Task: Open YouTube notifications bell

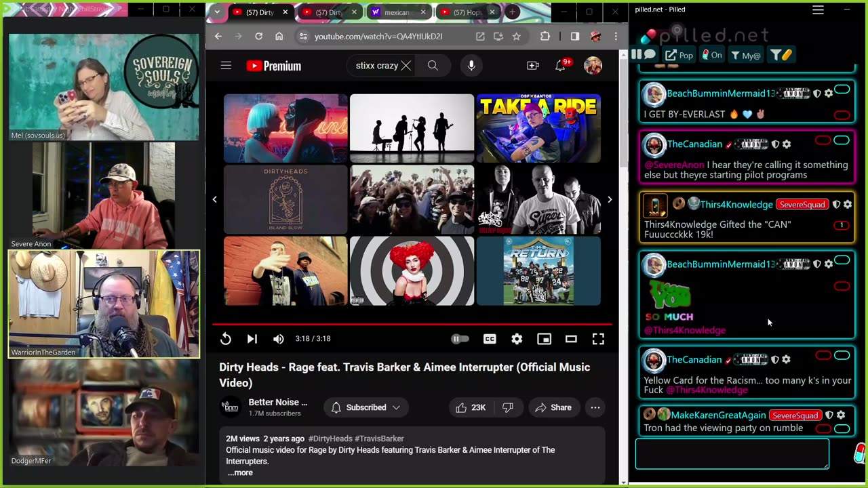Action: pyautogui.click(x=561, y=66)
